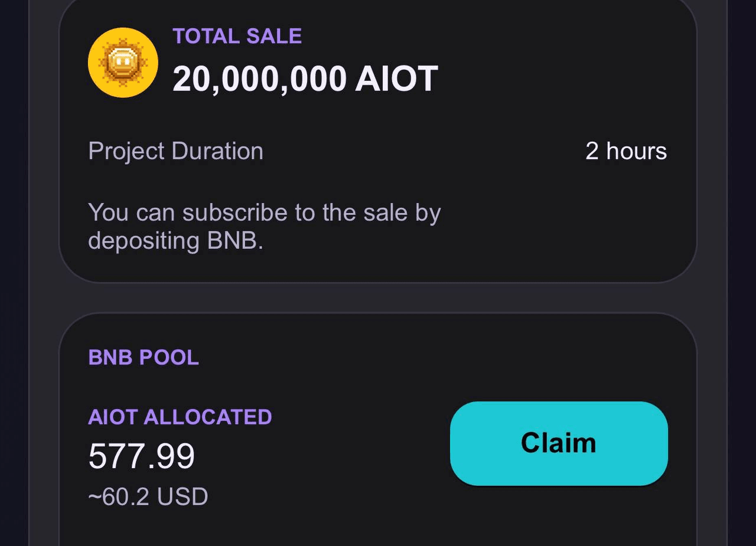Screen dimensions: 756x546
Task: Click the word Duration in Project Duration
Action: [217, 151]
